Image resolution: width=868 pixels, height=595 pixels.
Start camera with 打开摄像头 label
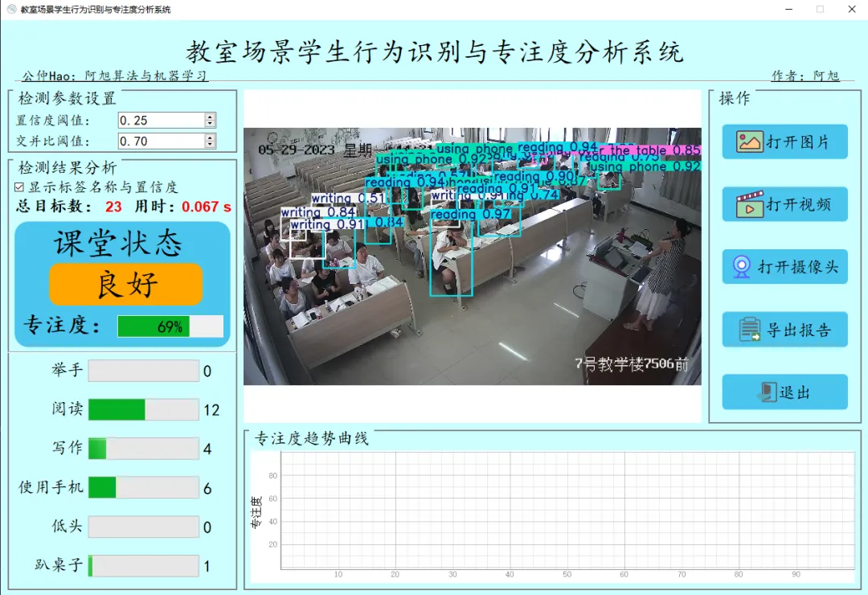(x=798, y=267)
